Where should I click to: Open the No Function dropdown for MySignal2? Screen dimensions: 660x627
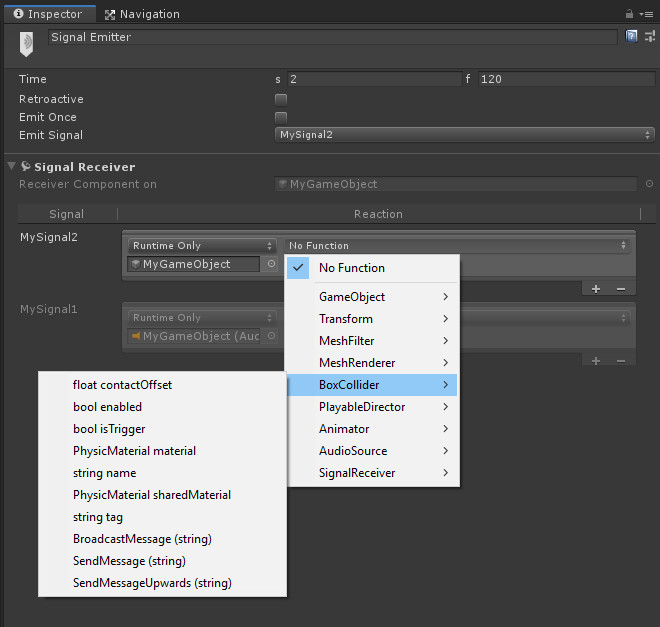(x=457, y=245)
